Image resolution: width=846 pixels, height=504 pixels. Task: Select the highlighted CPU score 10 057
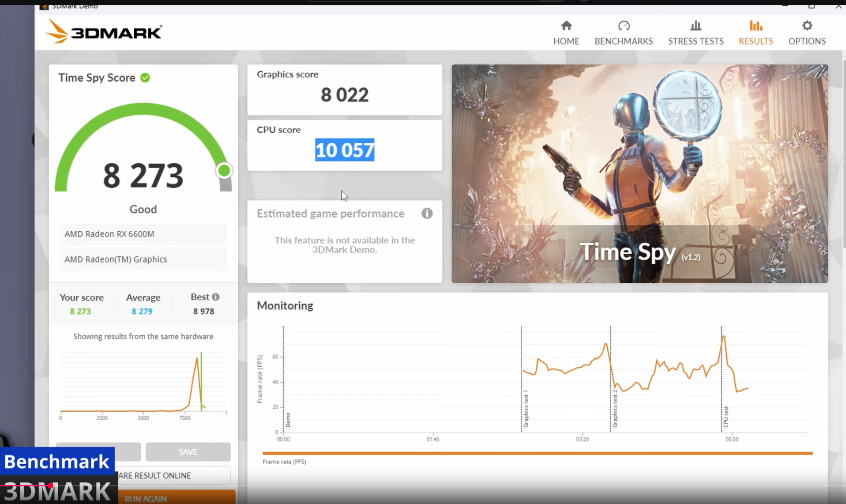point(345,150)
